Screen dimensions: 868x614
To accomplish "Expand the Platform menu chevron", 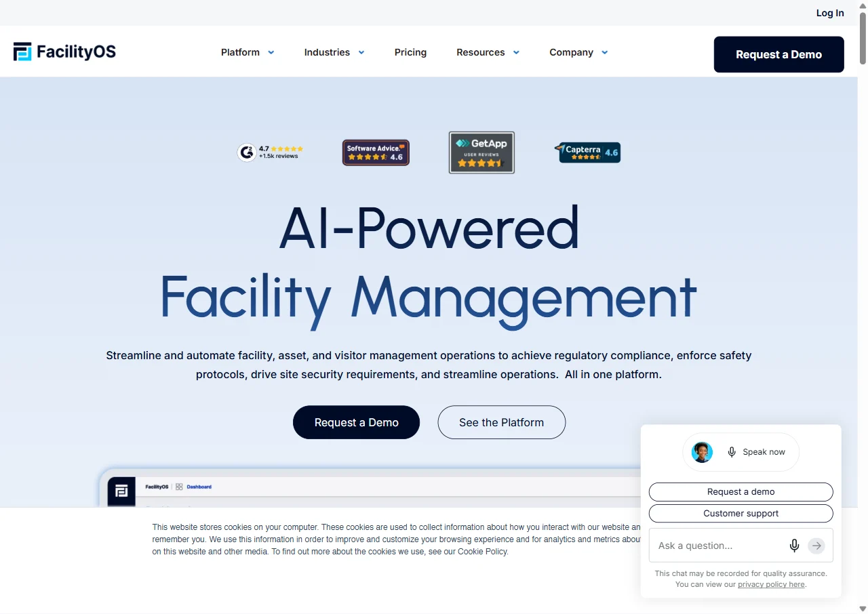I will pyautogui.click(x=271, y=52).
